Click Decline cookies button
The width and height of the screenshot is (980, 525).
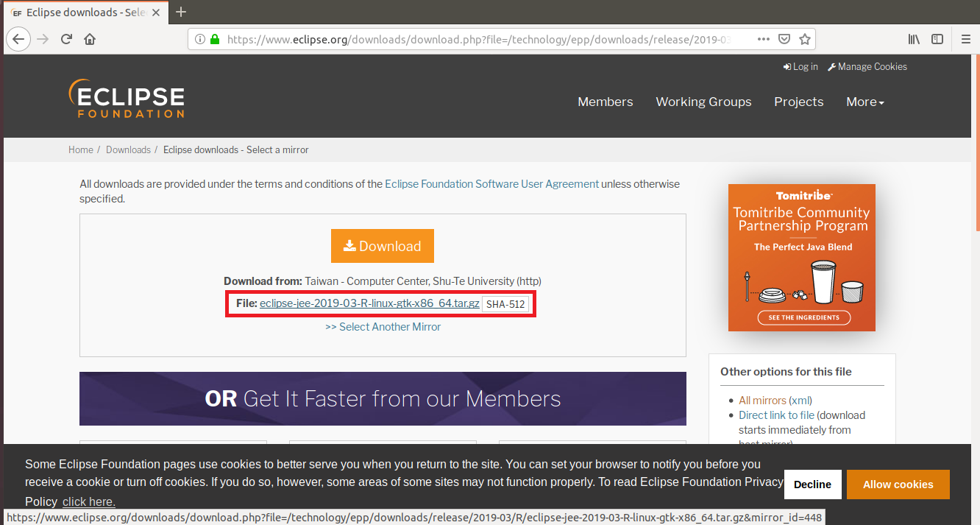coord(812,485)
